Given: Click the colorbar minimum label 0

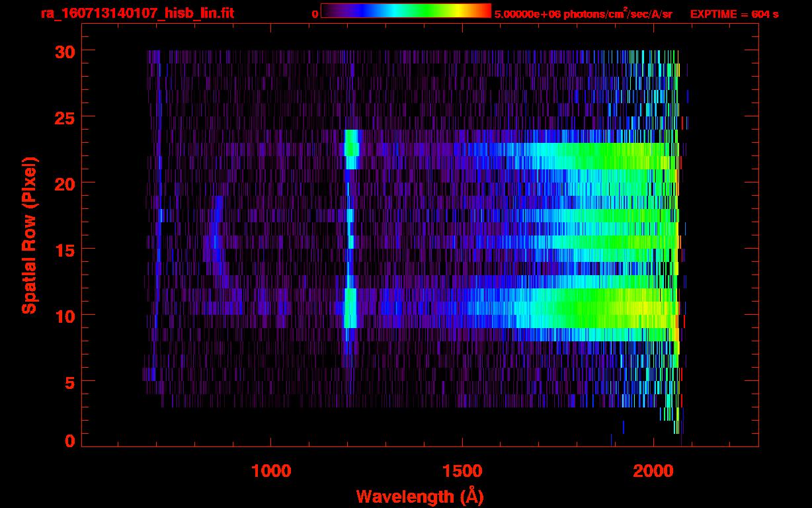Looking at the screenshot, I should click(x=315, y=14).
